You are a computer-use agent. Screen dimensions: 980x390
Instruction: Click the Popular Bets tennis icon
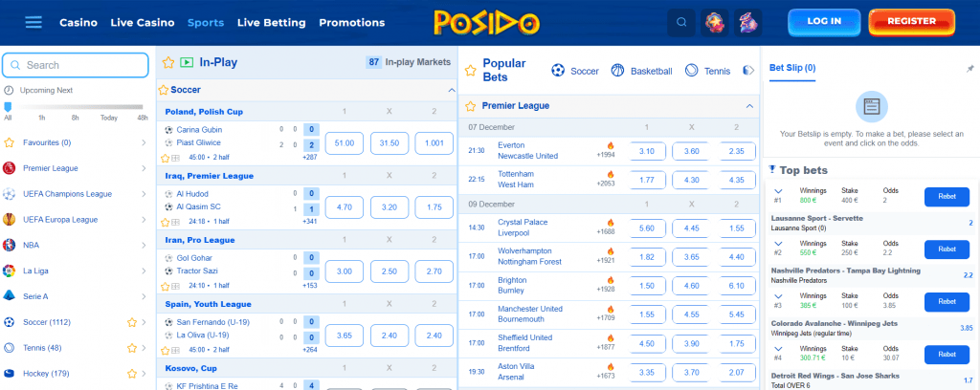(x=691, y=71)
